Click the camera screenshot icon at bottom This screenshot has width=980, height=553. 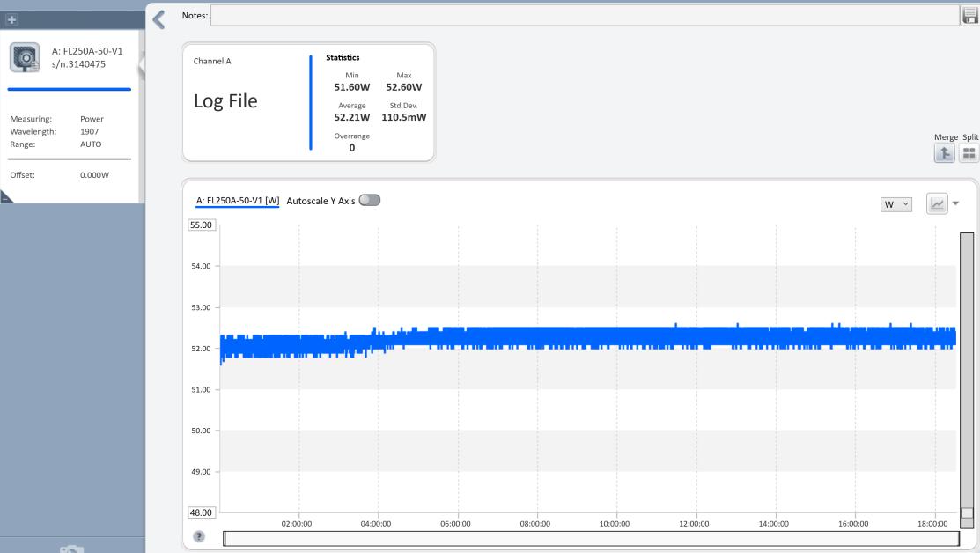click(x=72, y=549)
